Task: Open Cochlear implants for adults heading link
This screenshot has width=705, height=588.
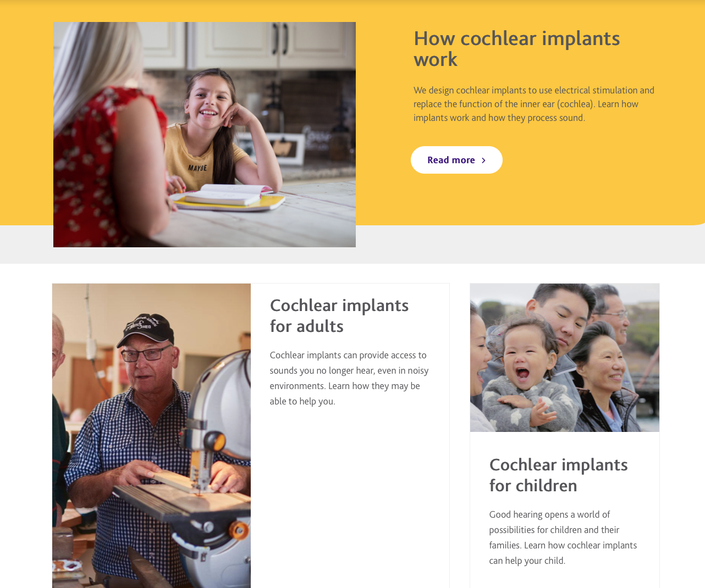Action: [339, 315]
